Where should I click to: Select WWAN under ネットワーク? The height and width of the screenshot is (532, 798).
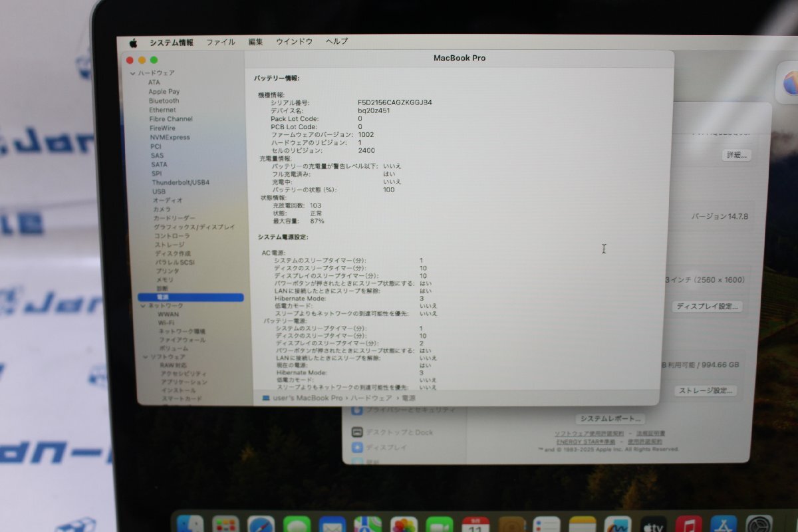coord(168,315)
